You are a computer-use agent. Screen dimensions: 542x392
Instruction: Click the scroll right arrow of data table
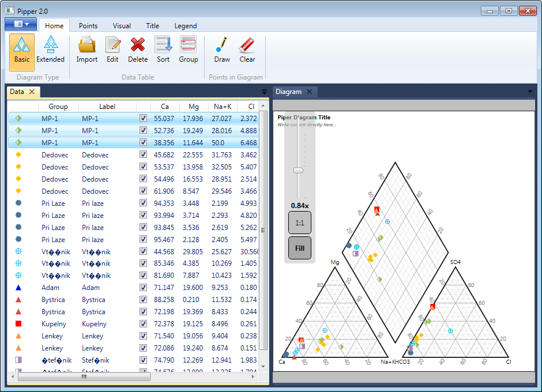253,377
